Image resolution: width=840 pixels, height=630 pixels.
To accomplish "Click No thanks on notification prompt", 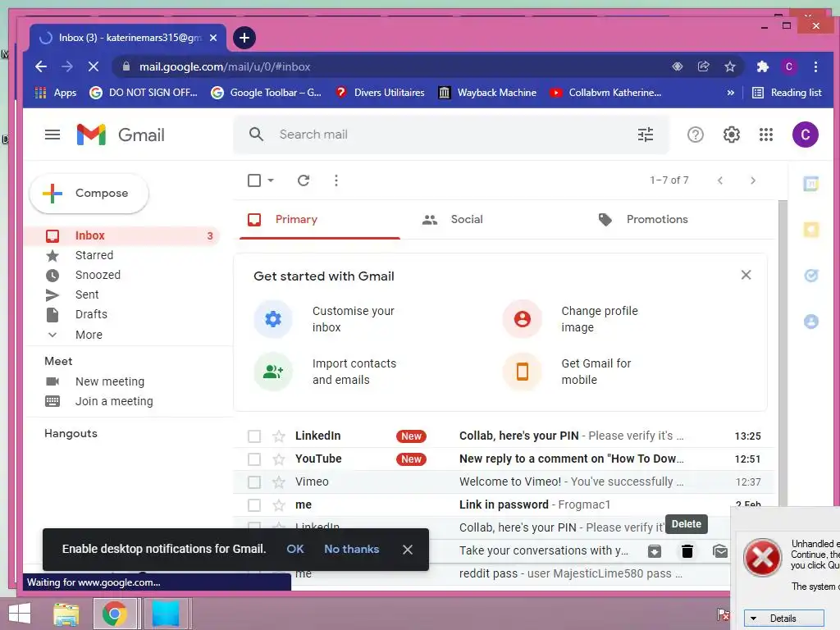I will (351, 549).
